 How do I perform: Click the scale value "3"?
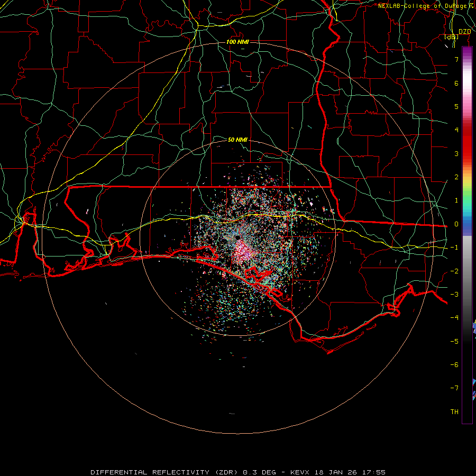pos(456,153)
